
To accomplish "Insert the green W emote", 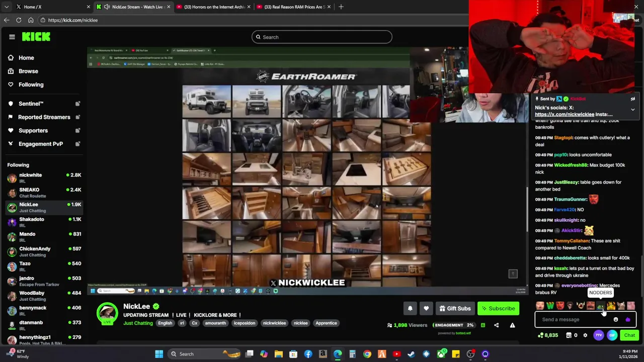I will 550,306.
